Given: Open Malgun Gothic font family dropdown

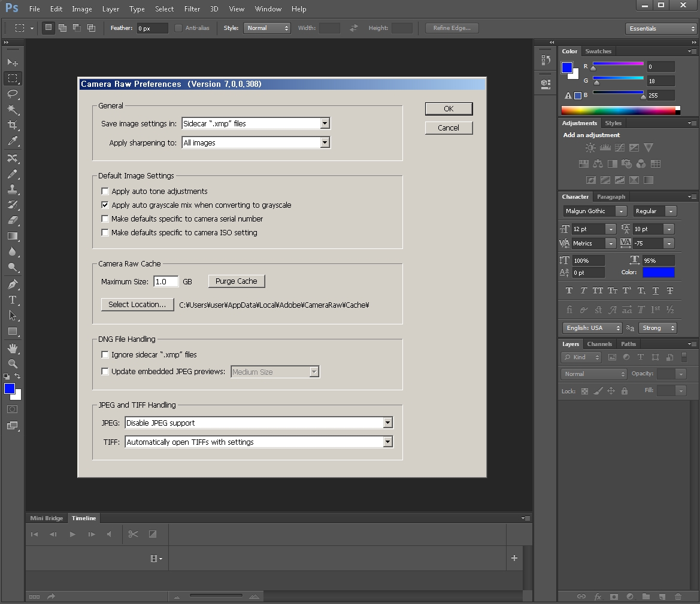Looking at the screenshot, I should tap(595, 211).
